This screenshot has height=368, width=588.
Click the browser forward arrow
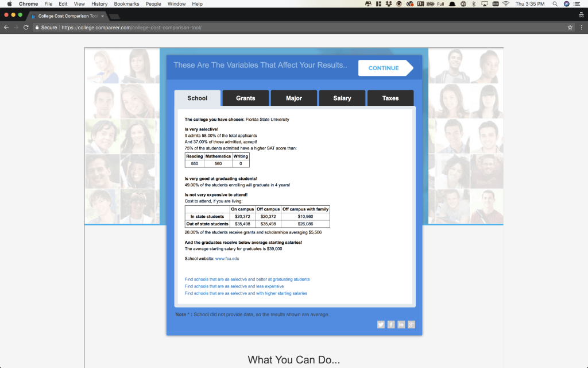[16, 28]
